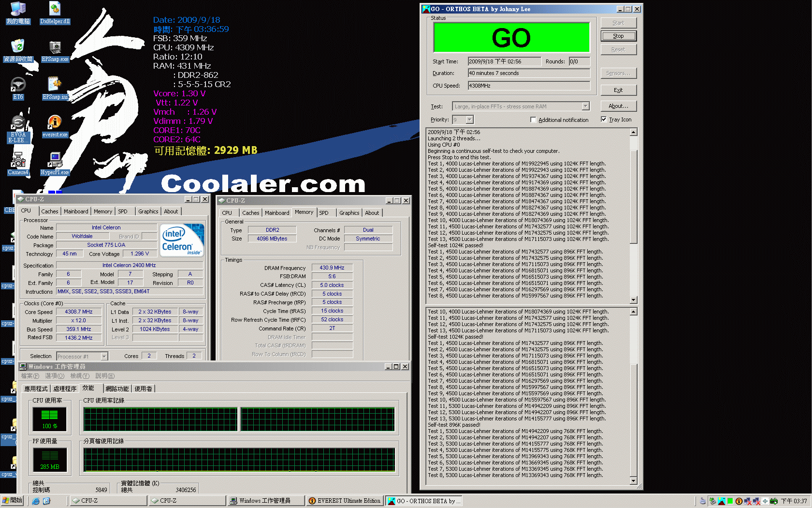The width and height of the screenshot is (812, 508).
Task: Click the Stop button in ORTHOS
Action: click(x=618, y=36)
